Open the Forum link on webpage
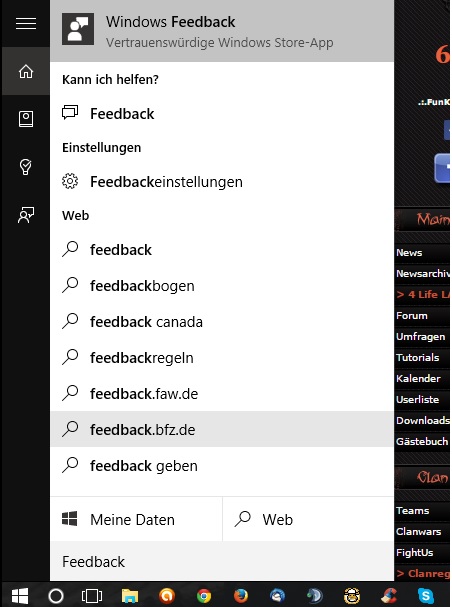Screen dimensions: 452x607 coord(412,316)
